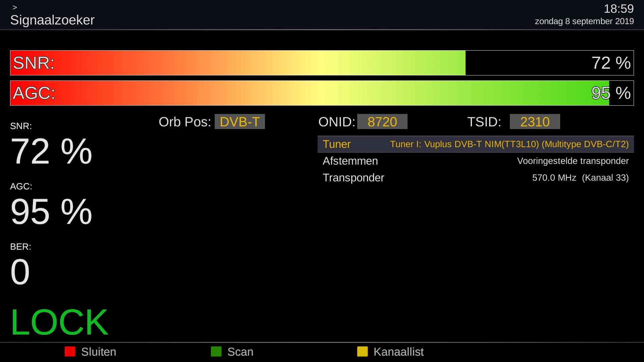The width and height of the screenshot is (644, 362).
Task: Click the Scan label text
Action: (240, 352)
